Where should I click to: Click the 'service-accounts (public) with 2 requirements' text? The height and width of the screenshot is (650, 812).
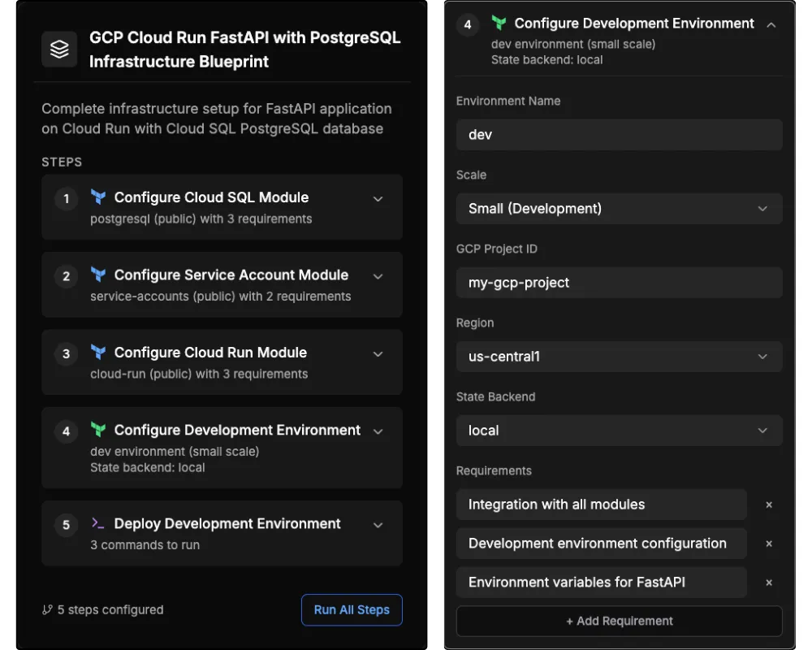tap(221, 297)
